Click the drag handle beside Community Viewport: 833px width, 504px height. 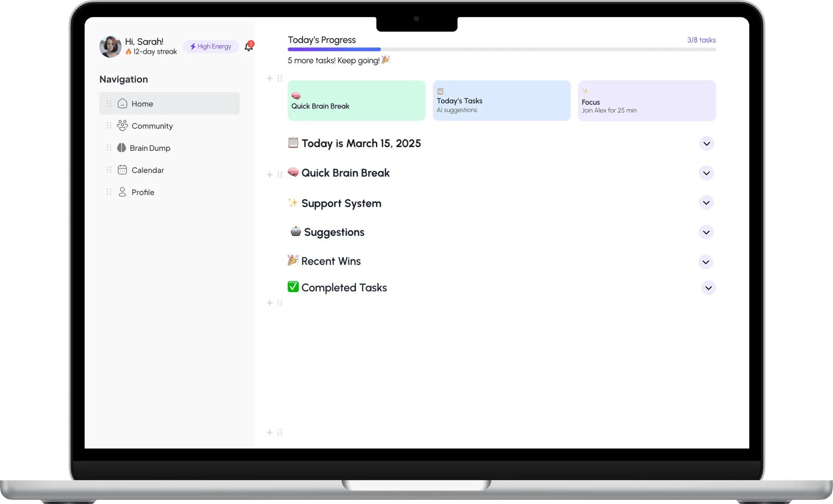[109, 125]
